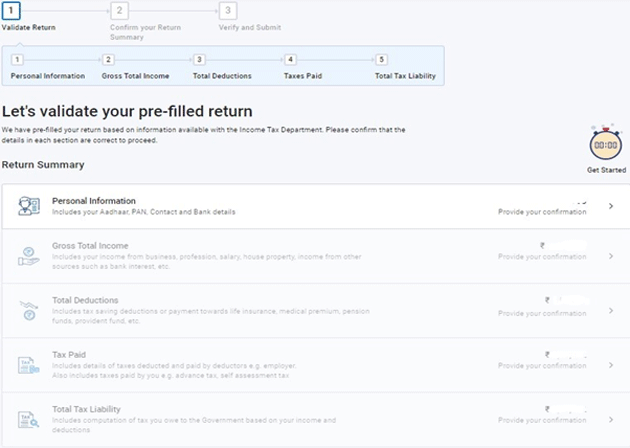Click the Personal Information section icon

point(28,206)
